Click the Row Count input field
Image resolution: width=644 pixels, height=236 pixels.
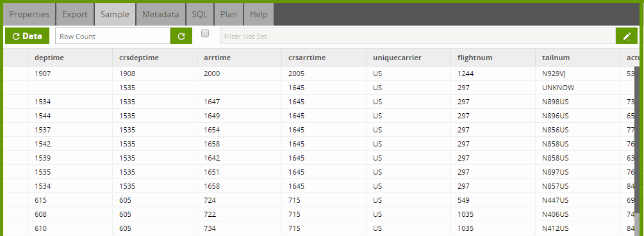(x=113, y=36)
